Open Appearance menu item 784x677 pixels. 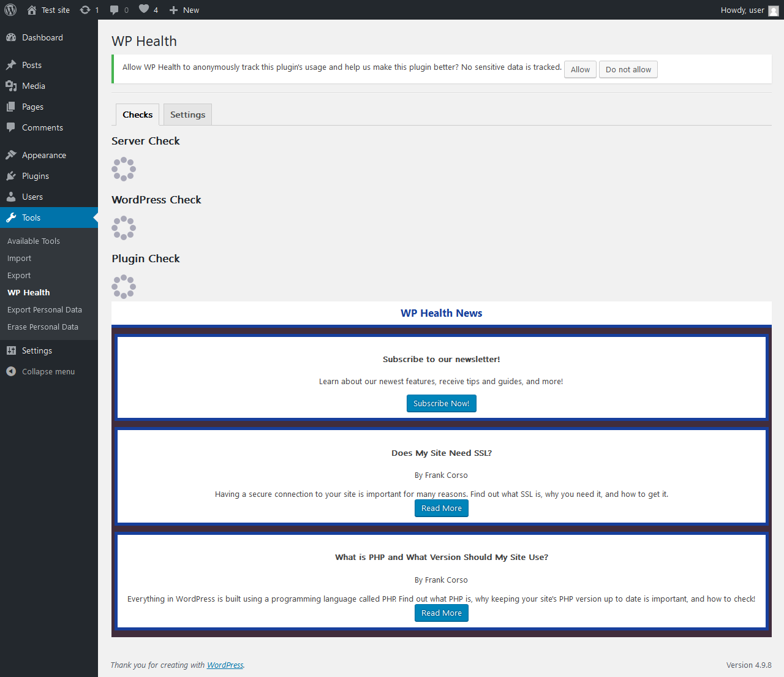[49, 155]
